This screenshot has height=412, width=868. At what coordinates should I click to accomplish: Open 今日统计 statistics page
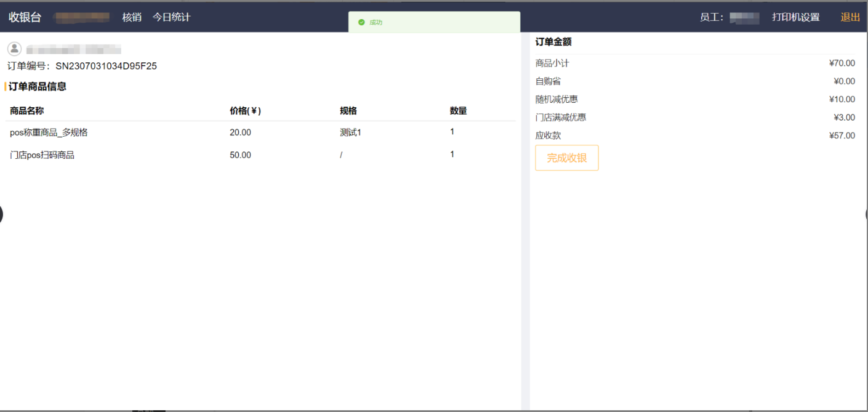pos(171,17)
